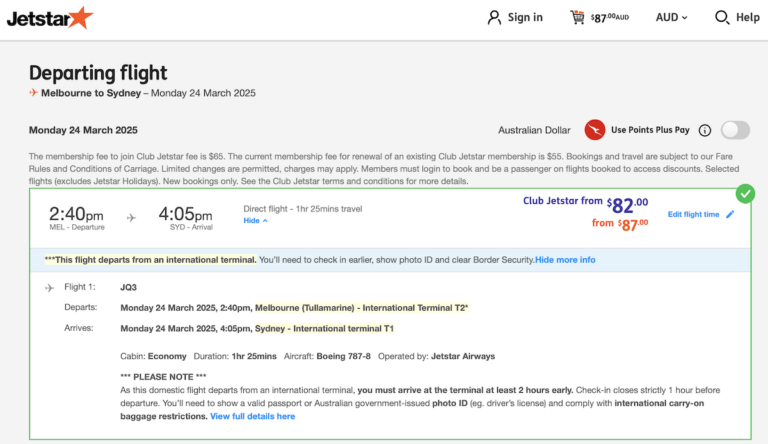This screenshot has height=444, width=768.
Task: Toggle the Use Points Plus Pay switch
Action: coord(735,130)
